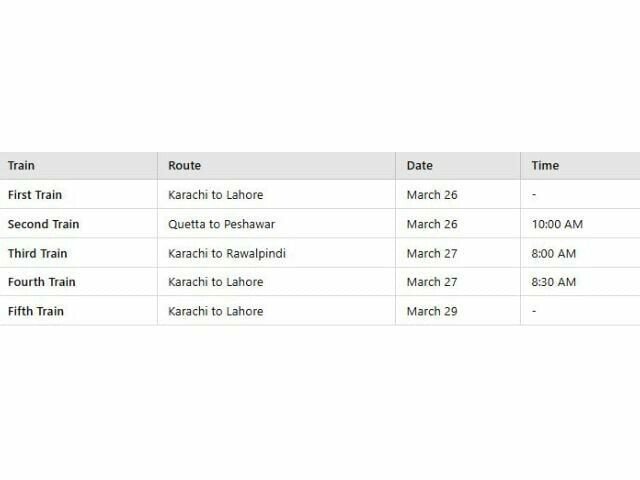
Task: Select the Third Train row label
Action: click(x=38, y=253)
